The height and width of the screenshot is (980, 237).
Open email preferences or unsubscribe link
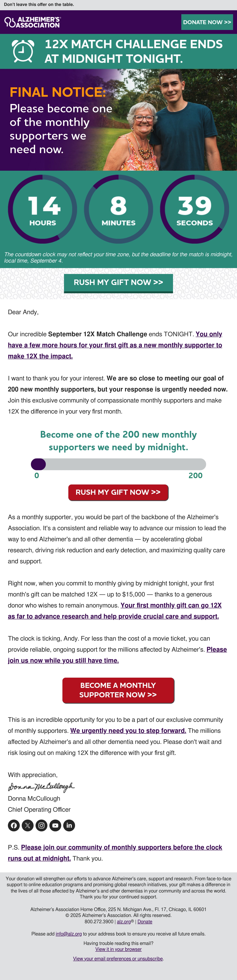click(118, 959)
